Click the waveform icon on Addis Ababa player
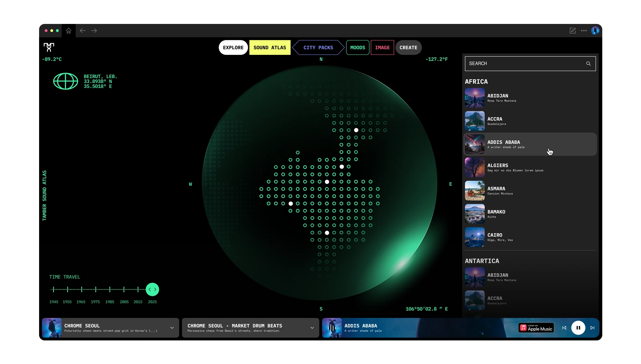Viewport: 641px width, 364px height. [x=332, y=328]
